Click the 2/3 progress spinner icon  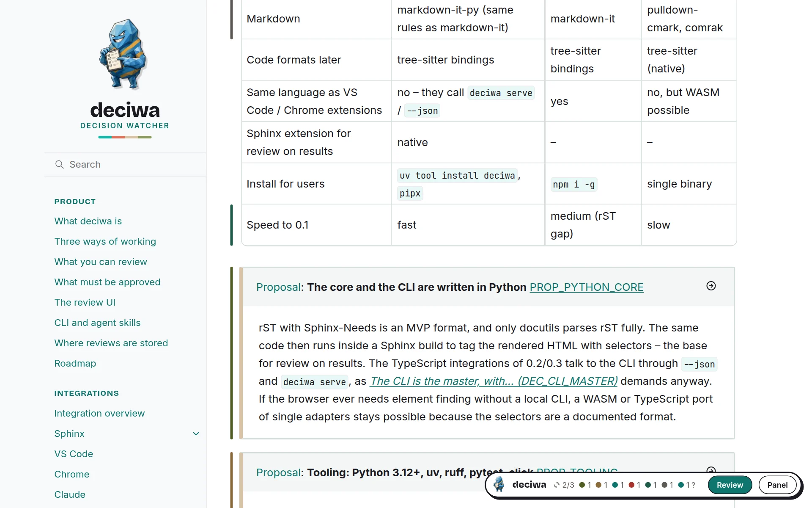click(x=557, y=485)
